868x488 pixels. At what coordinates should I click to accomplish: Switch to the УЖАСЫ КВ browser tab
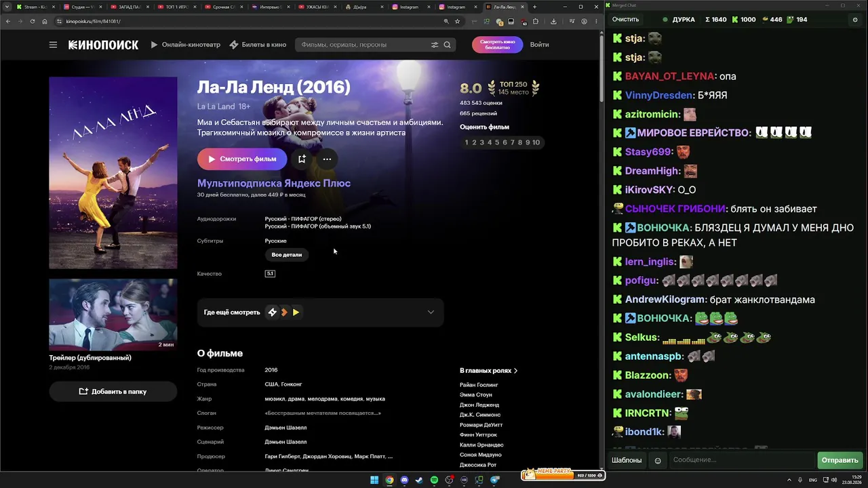pos(319,7)
